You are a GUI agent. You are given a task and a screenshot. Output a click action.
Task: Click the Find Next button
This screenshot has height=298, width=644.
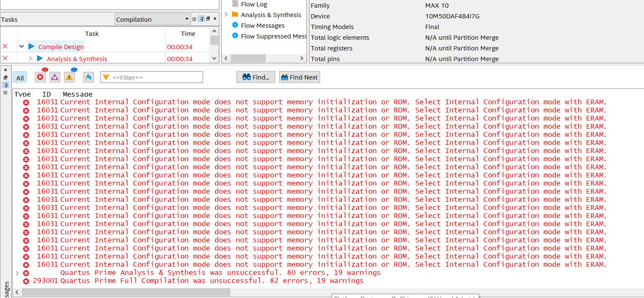pyautogui.click(x=299, y=77)
